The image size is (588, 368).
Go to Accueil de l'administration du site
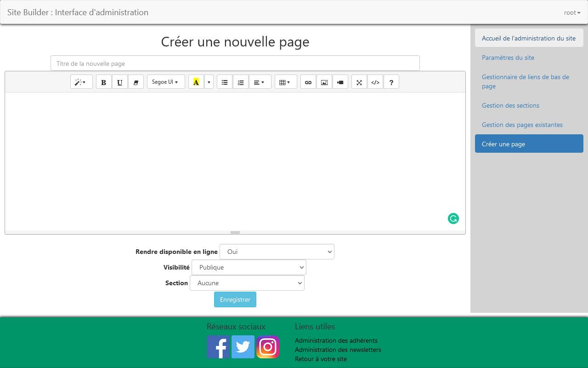click(x=529, y=38)
